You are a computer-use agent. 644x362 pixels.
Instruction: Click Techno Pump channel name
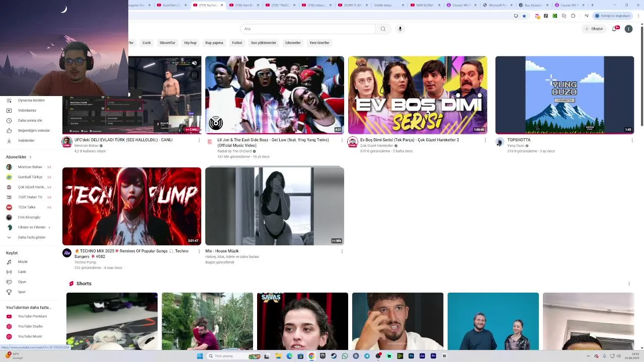[x=85, y=262]
